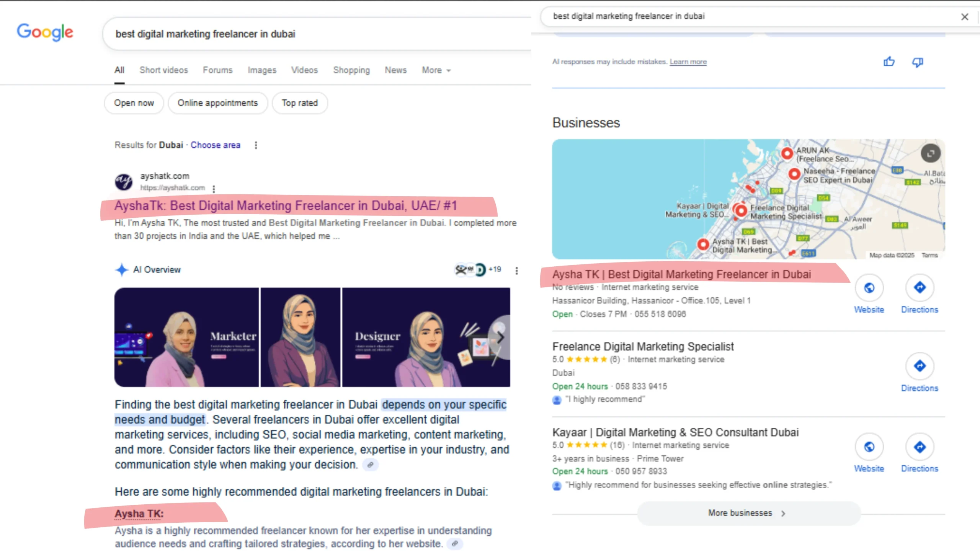This screenshot has width=980, height=551.
Task: Click the Learn more link
Action: coord(688,62)
